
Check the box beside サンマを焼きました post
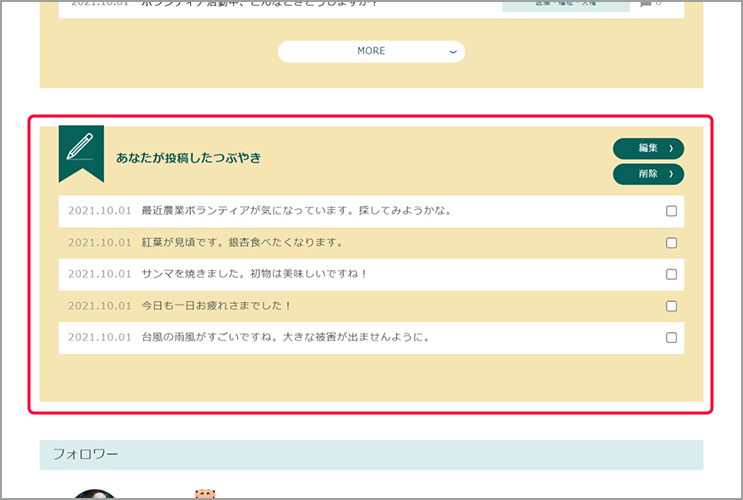(x=671, y=274)
